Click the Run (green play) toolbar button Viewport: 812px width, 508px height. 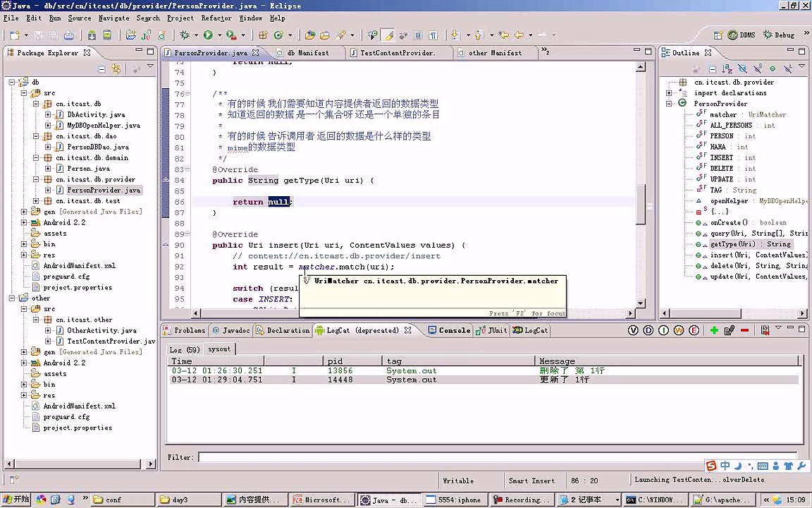point(207,35)
